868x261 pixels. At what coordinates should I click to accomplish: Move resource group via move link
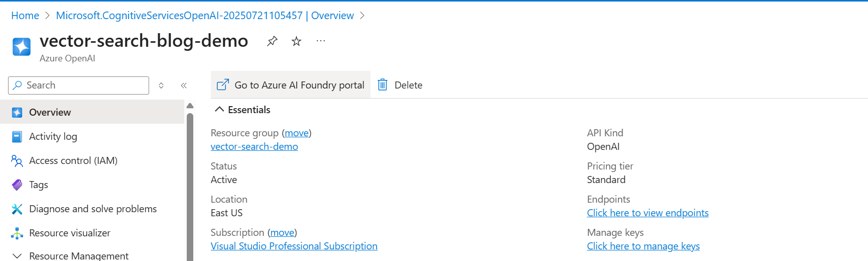[x=297, y=133]
